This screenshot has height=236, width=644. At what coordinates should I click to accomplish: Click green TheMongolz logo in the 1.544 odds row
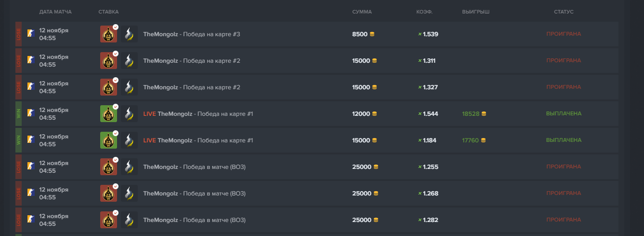(108, 114)
